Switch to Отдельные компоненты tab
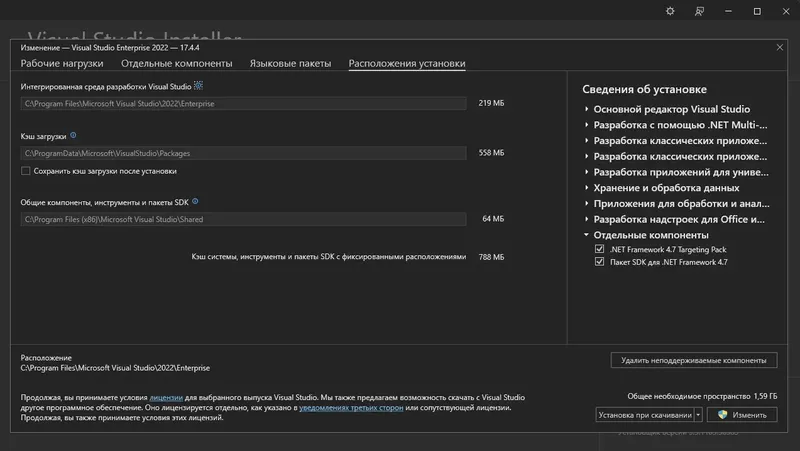The height and width of the screenshot is (451, 800). (x=177, y=63)
